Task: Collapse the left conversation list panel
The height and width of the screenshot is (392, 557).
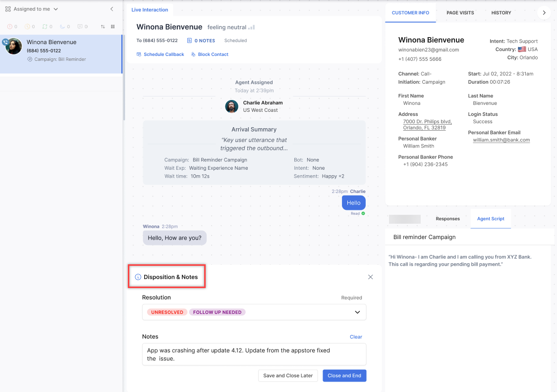Action: (111, 9)
